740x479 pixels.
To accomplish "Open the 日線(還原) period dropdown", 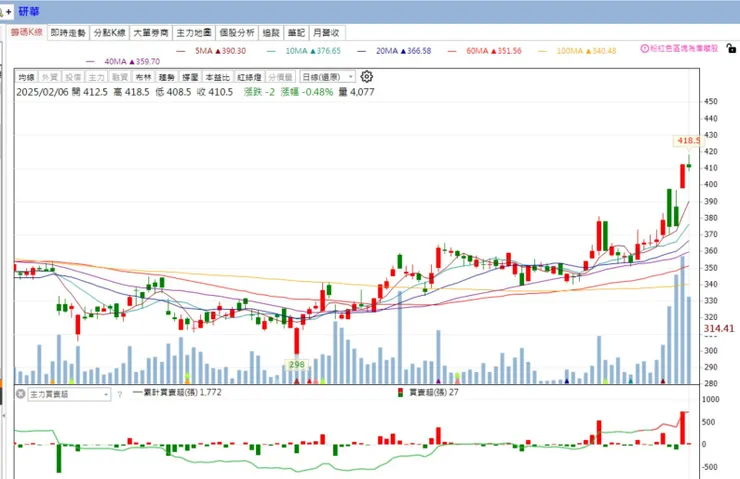I will tap(327, 77).
